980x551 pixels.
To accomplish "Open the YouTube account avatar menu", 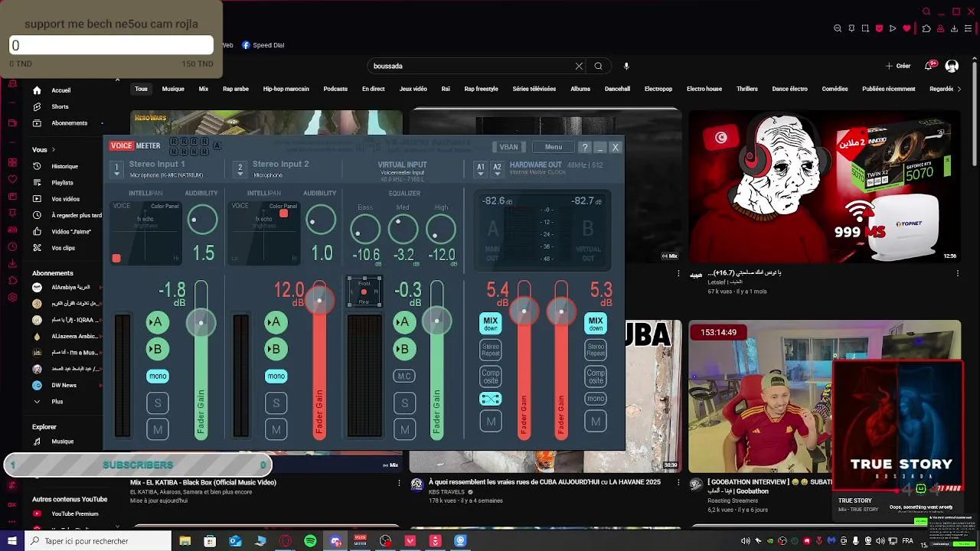I will (952, 66).
